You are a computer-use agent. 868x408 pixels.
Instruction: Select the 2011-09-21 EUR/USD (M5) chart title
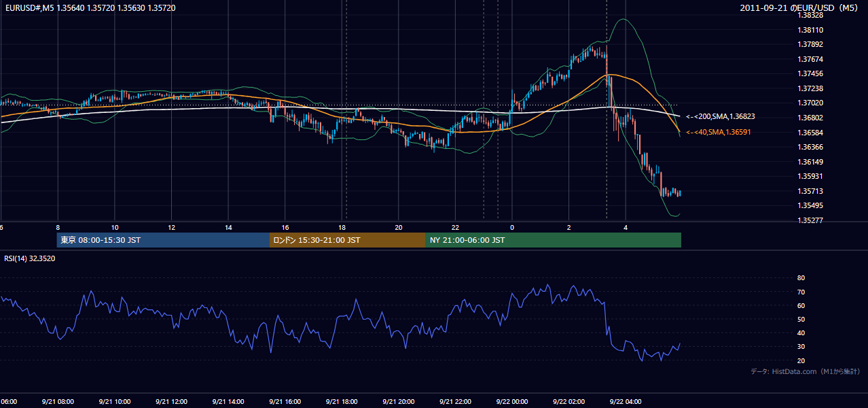tap(800, 7)
